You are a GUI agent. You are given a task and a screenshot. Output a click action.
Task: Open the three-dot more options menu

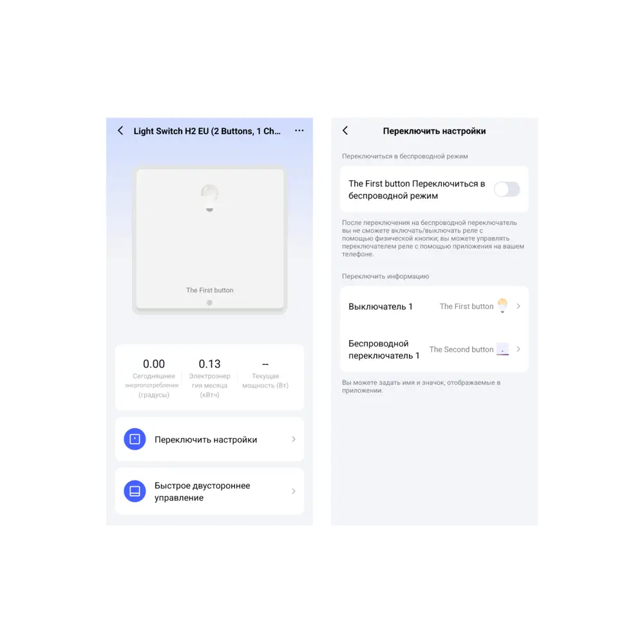point(299,131)
